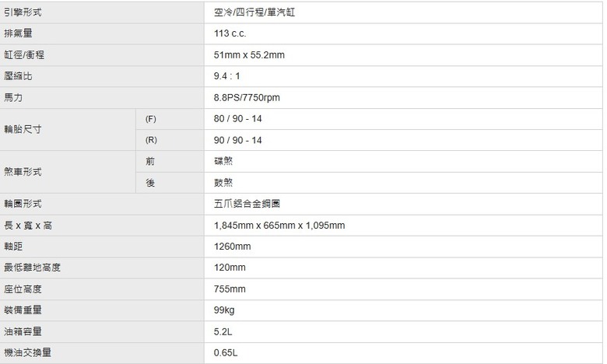The height and width of the screenshot is (364, 607).
Task: Click the 最低離地高度 label cell
Action: tap(102, 268)
